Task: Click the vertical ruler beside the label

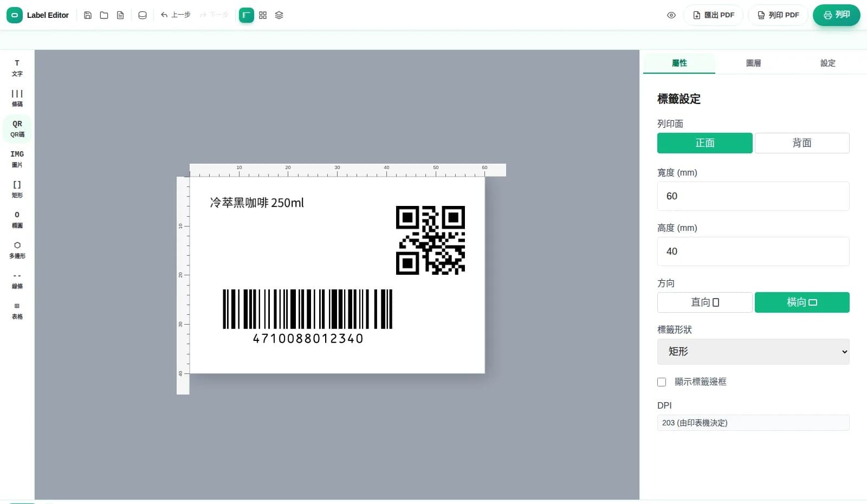Action: (183, 286)
